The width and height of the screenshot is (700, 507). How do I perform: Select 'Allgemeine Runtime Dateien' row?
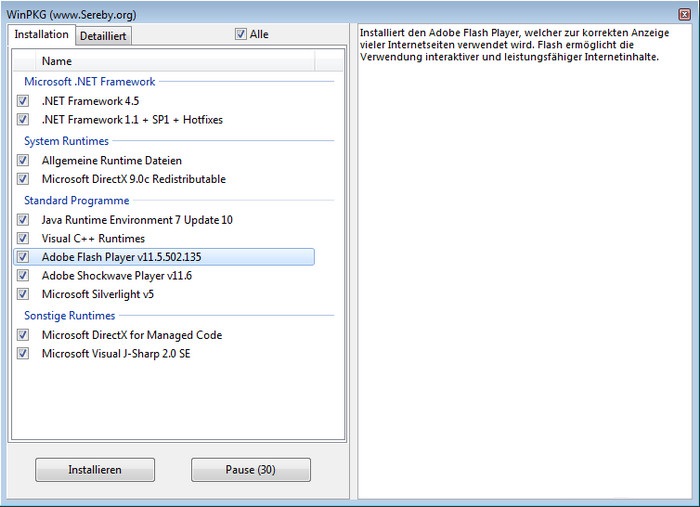(164, 160)
